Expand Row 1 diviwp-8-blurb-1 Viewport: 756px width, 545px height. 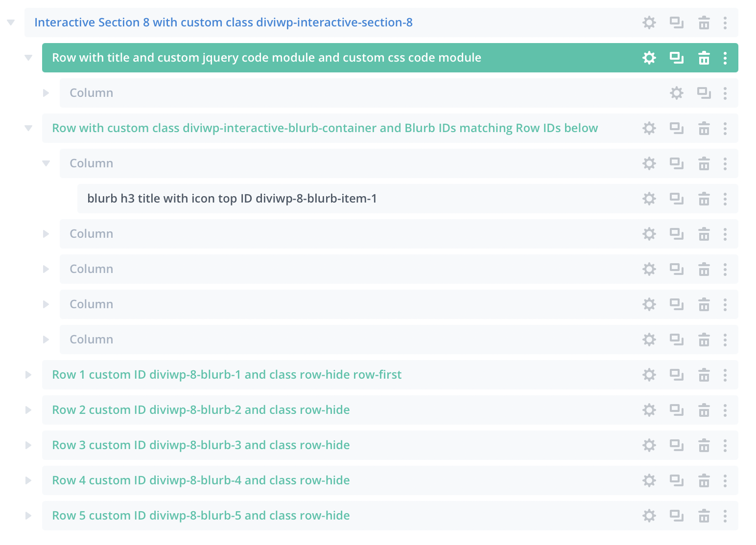(28, 375)
